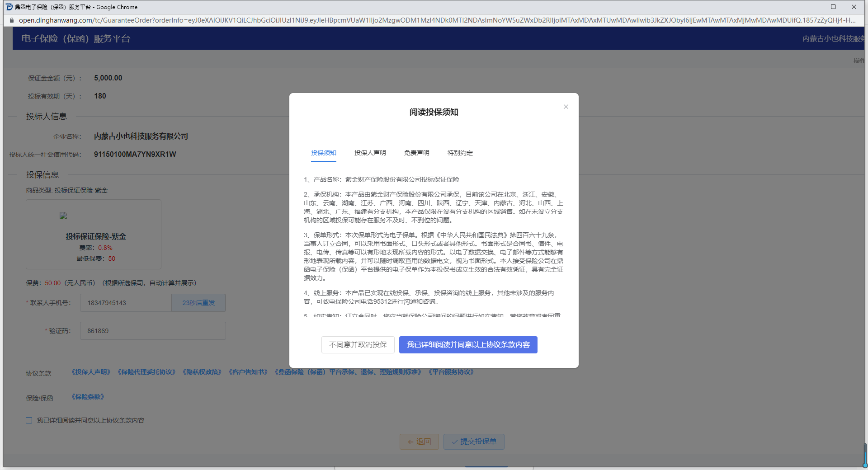Click the 提交投保单 button
The image size is (868, 470).
[x=474, y=442]
